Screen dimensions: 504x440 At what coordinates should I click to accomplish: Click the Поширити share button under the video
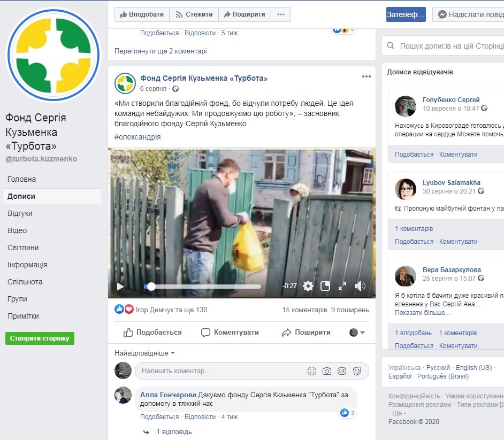pos(306,333)
